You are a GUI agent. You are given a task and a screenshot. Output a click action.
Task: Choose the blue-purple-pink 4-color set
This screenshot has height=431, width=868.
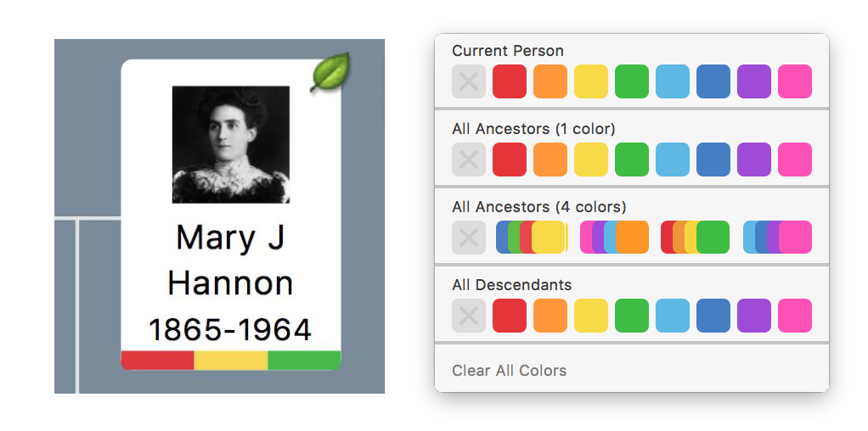coord(777,238)
